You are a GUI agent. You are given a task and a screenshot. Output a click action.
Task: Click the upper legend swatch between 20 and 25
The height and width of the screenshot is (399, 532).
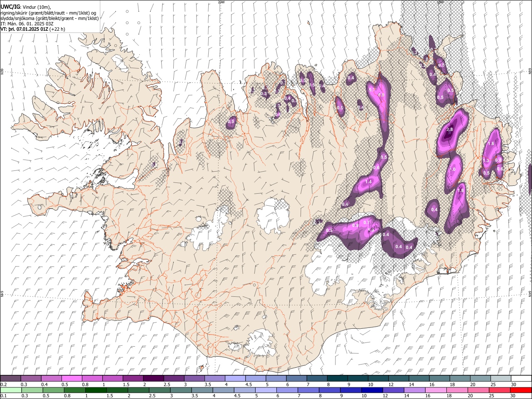click(x=480, y=379)
